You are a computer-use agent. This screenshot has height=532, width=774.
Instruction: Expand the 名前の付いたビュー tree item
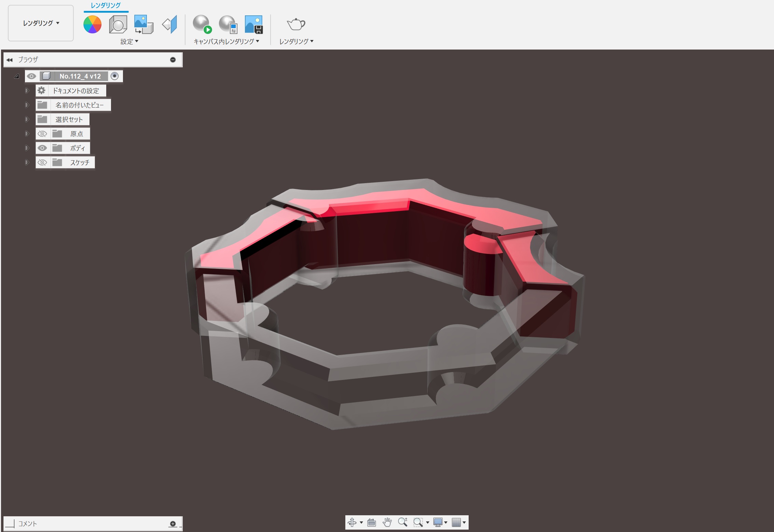27,105
